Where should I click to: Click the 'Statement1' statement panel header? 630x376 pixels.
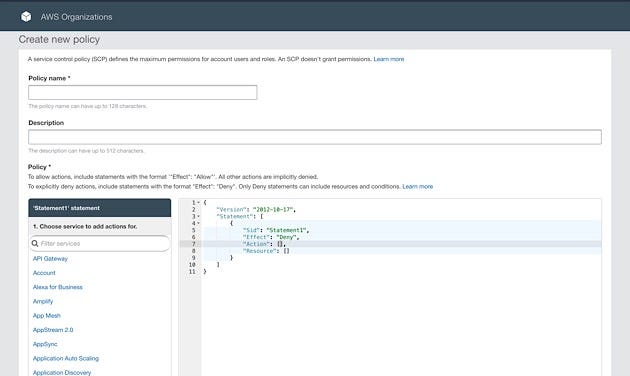pos(100,208)
